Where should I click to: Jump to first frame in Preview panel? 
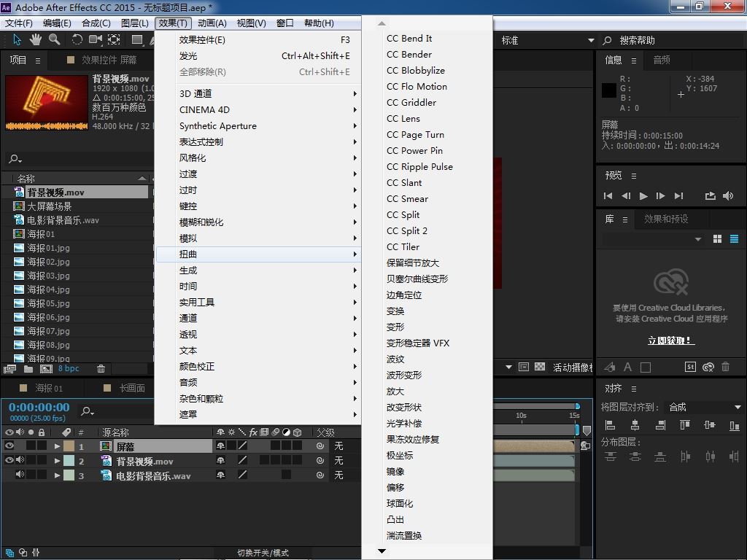click(608, 195)
